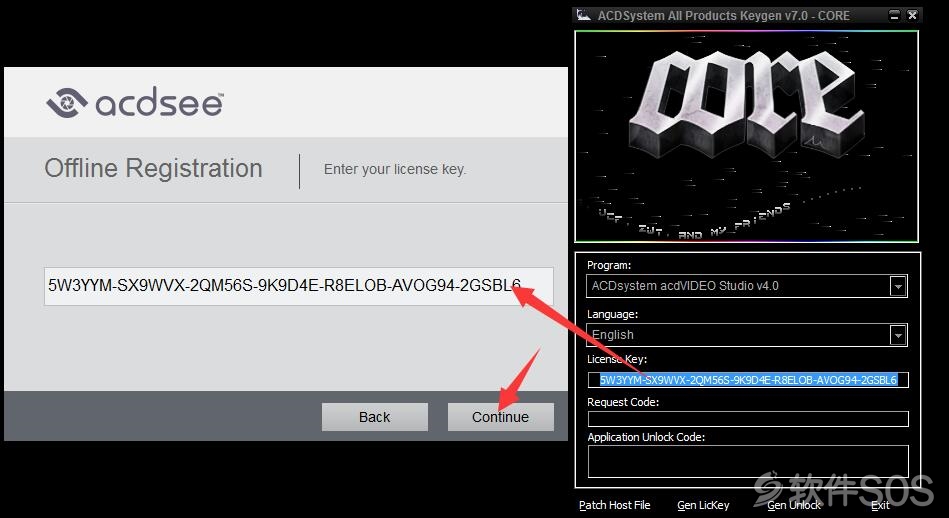Click the 'Enter your license key.' text

395,169
